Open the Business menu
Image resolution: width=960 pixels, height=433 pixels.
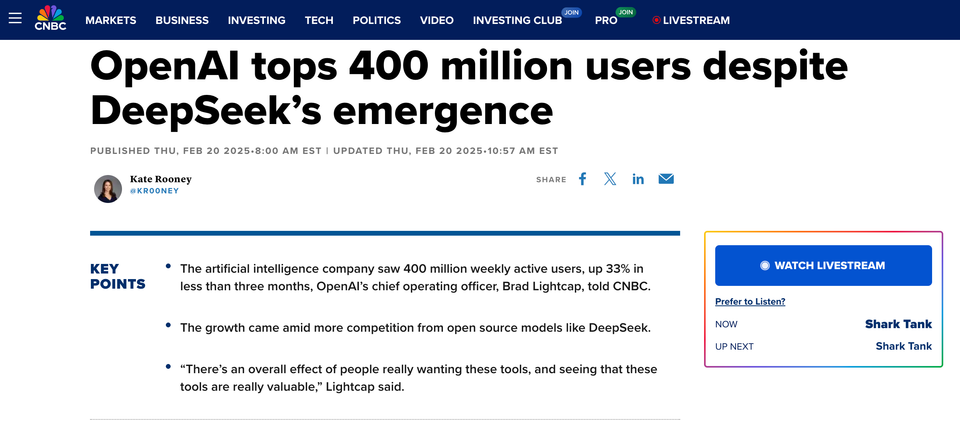(x=182, y=20)
